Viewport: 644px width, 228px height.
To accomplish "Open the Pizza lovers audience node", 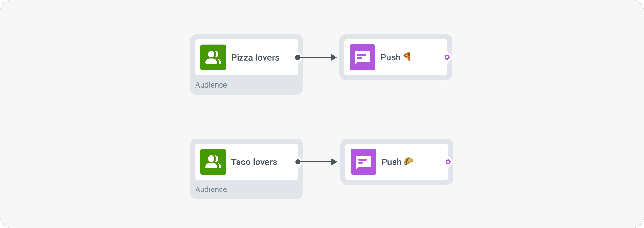I will point(255,57).
